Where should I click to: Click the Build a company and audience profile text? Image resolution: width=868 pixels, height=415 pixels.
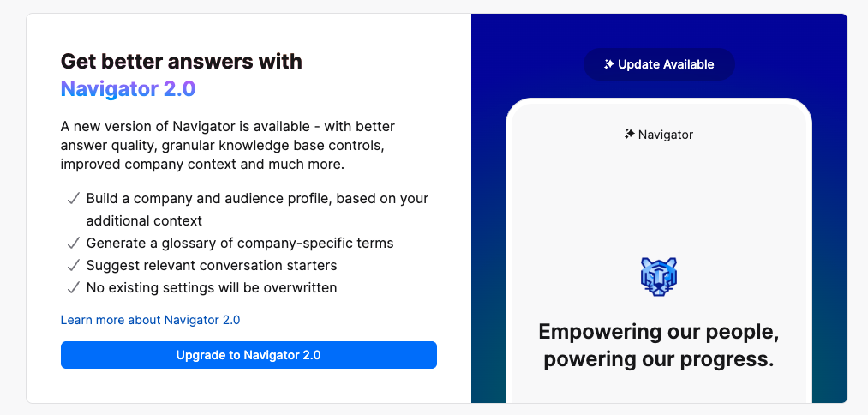click(257, 209)
